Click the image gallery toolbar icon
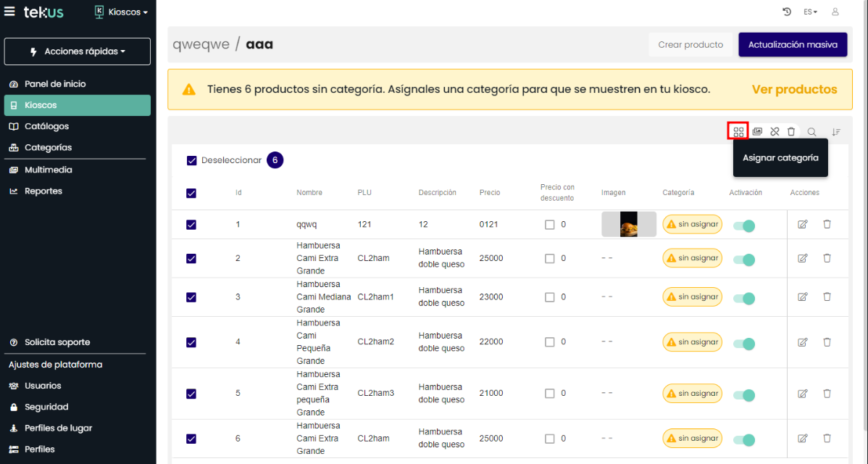The width and height of the screenshot is (868, 464). [757, 132]
